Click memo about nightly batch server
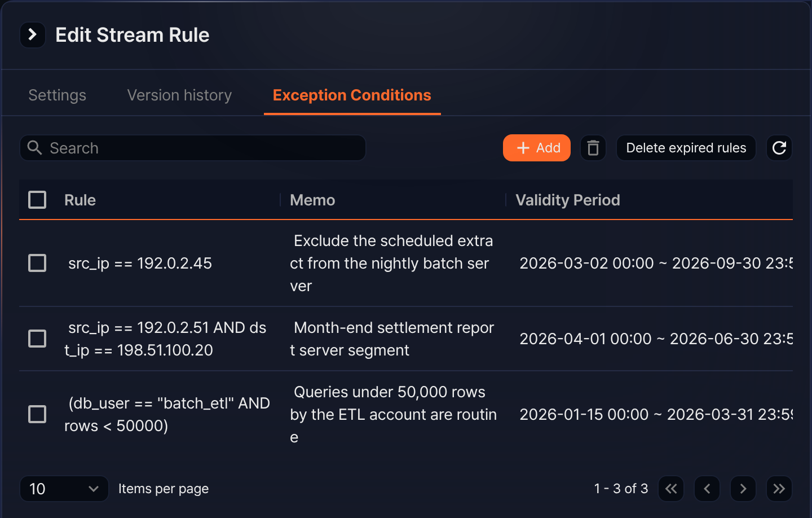Viewport: 812px width, 518px height. click(394, 264)
